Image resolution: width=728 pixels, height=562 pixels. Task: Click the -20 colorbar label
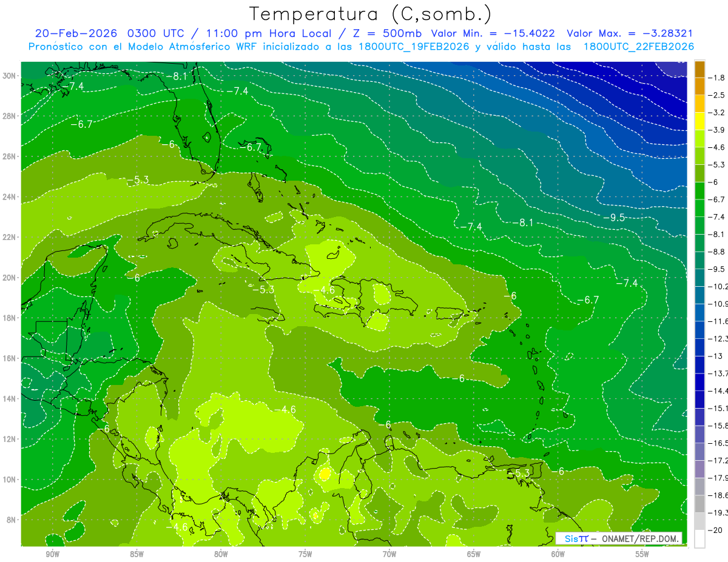point(716,530)
